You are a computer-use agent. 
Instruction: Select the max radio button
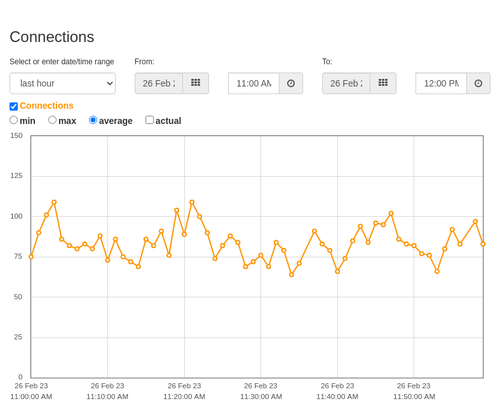(x=52, y=120)
